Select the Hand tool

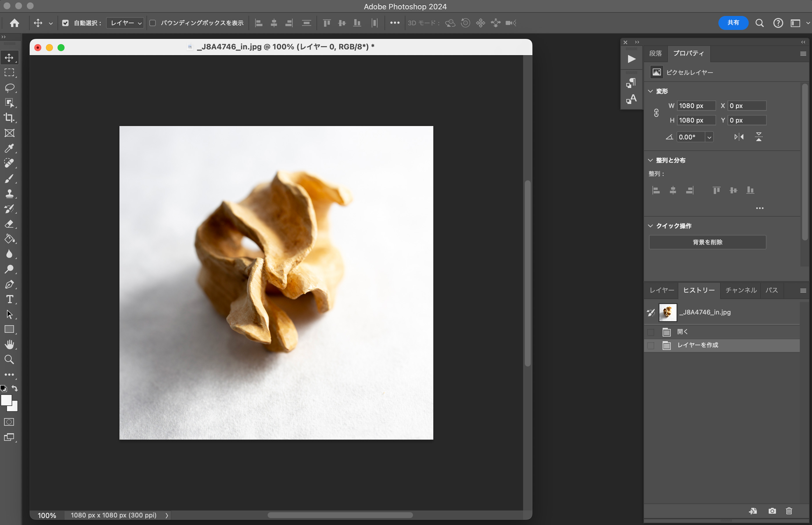click(9, 344)
